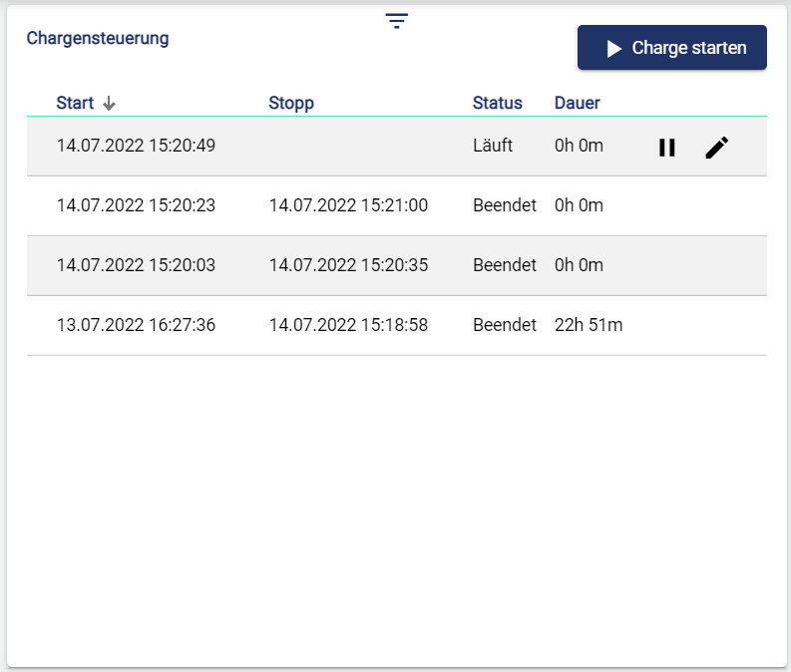Select the row starting 14.07.2022 15:20:49
The height and width of the screenshot is (672, 791).
click(x=136, y=146)
